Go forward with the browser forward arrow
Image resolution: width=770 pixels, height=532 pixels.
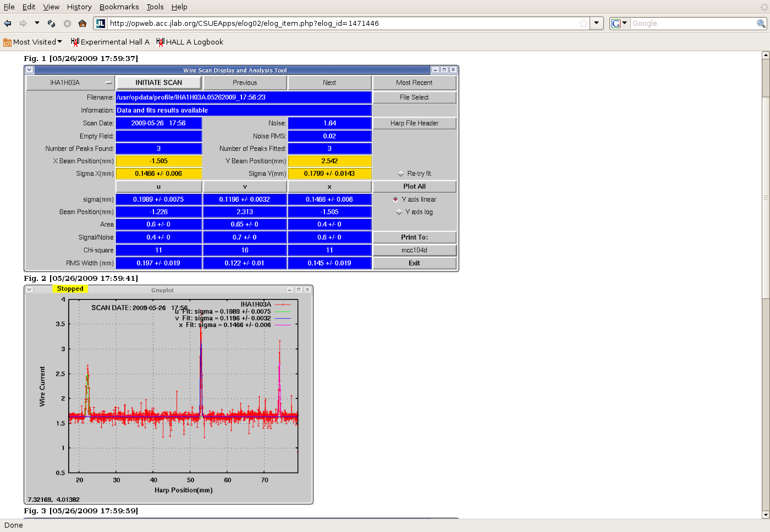tap(23, 23)
